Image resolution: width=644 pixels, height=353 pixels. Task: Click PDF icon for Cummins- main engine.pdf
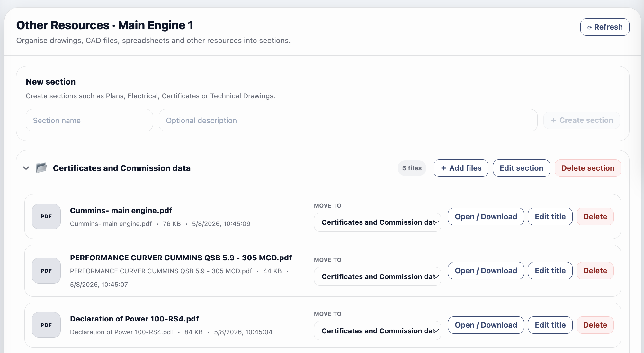tap(46, 216)
